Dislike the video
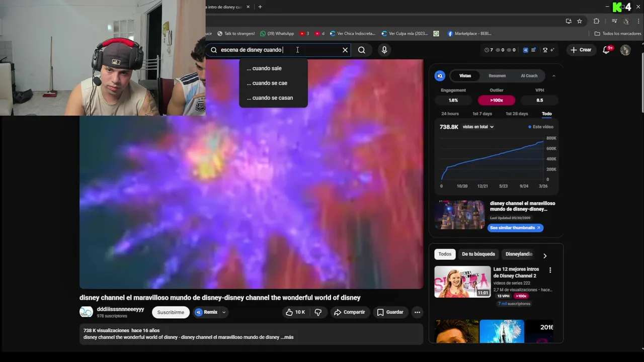The image size is (644, 362). tap(318, 312)
